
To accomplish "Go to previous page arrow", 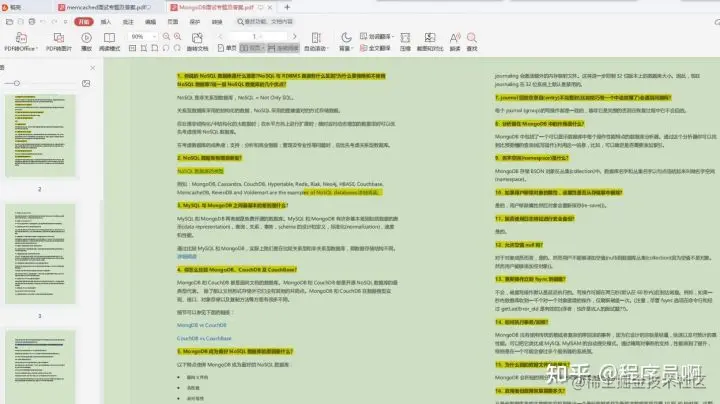I will pos(220,36).
